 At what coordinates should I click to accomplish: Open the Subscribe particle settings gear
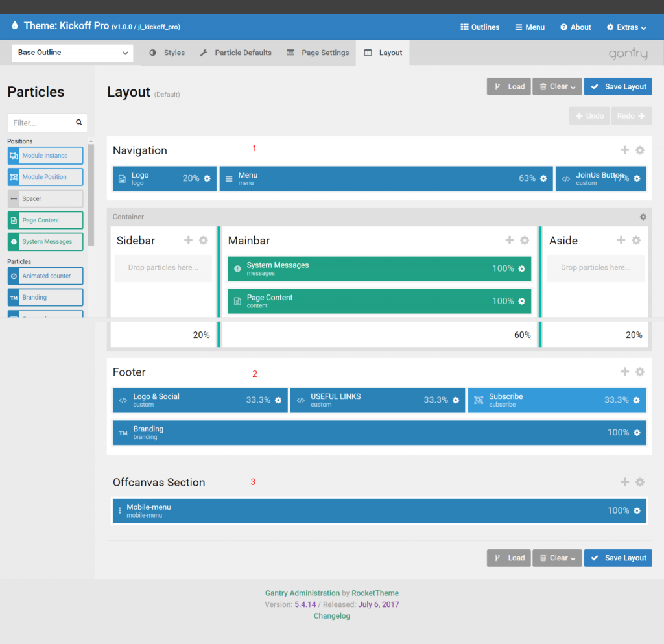[x=637, y=400]
